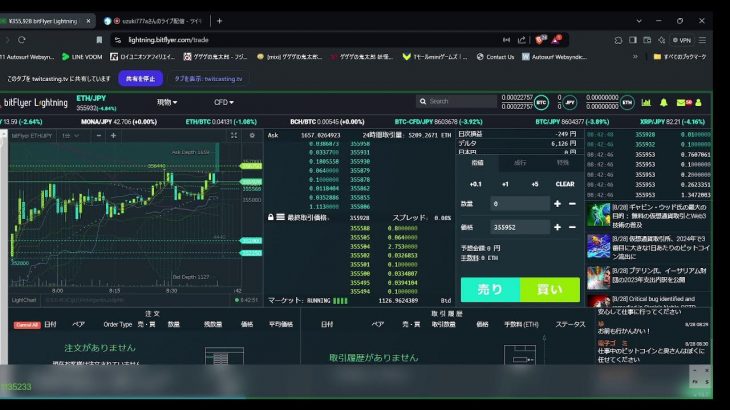Zoom in the chart with plus button
The height and width of the screenshot is (410, 730).
[113, 135]
